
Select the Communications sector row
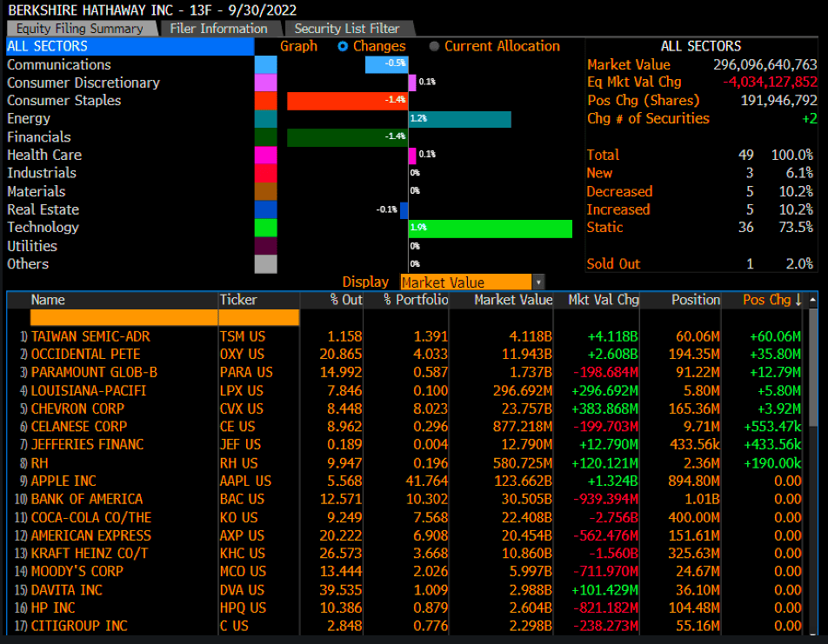pos(130,64)
